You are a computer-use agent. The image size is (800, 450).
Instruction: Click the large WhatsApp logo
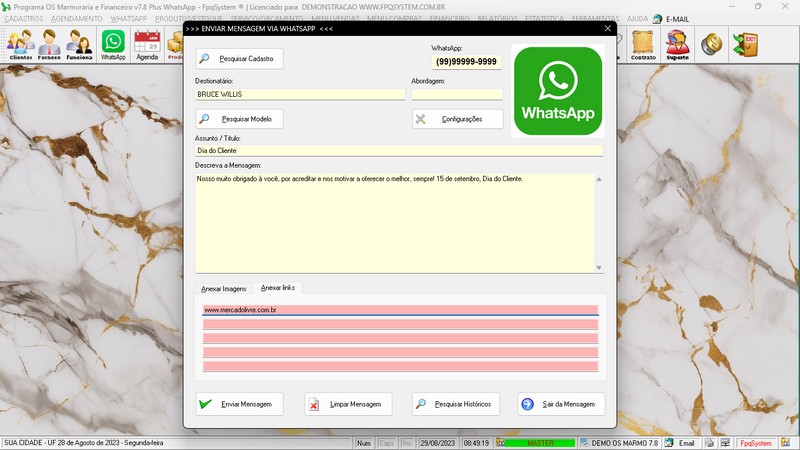pyautogui.click(x=558, y=91)
